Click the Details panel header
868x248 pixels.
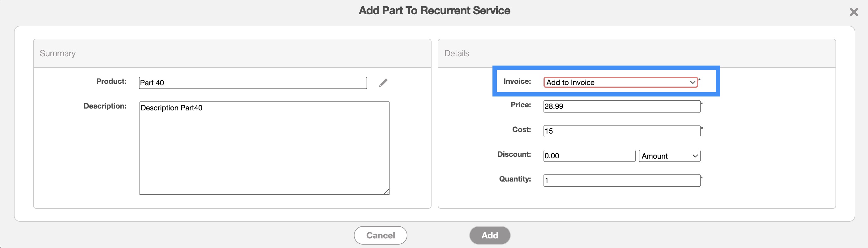456,53
